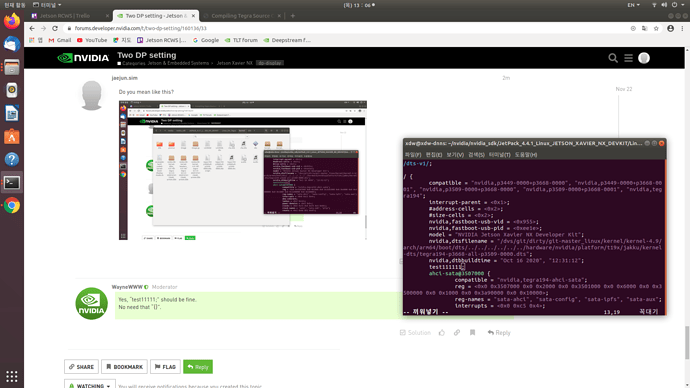Open jaejun.sim's profile link
Viewport: 690px width, 388px height.
tap(125, 78)
